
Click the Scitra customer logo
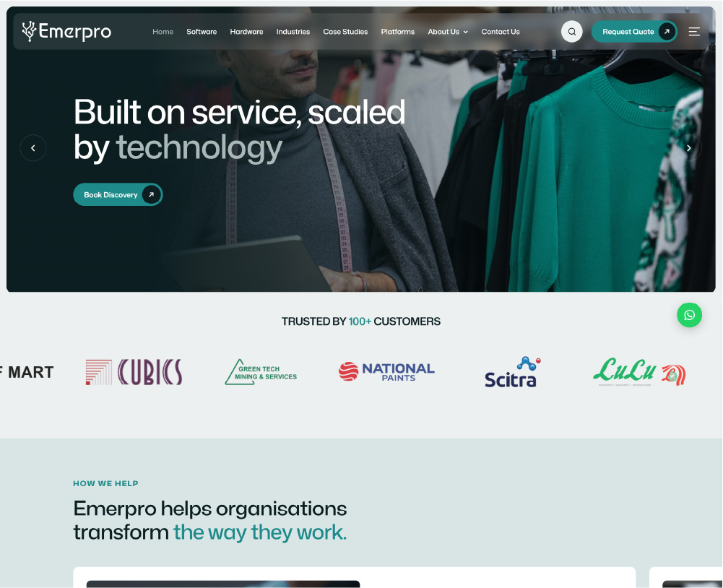pos(513,372)
